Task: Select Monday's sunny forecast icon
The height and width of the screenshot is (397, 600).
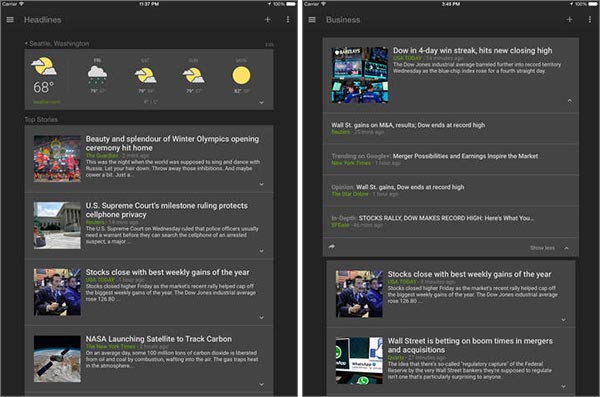Action: [241, 75]
